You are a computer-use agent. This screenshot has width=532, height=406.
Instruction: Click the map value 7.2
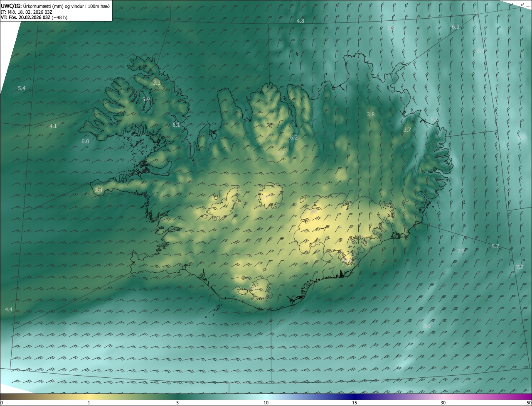click(x=520, y=267)
